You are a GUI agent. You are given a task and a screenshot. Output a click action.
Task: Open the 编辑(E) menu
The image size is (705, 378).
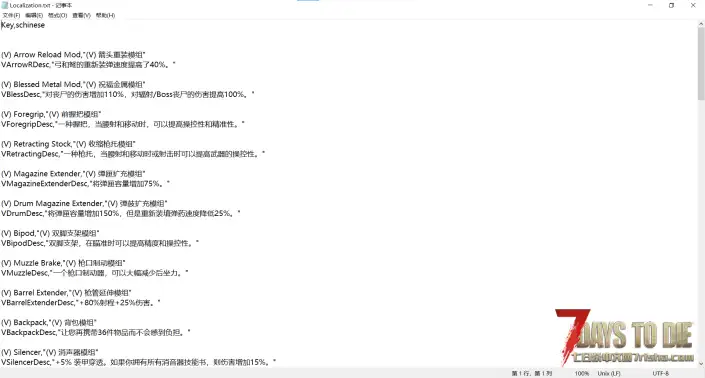pyautogui.click(x=34, y=15)
